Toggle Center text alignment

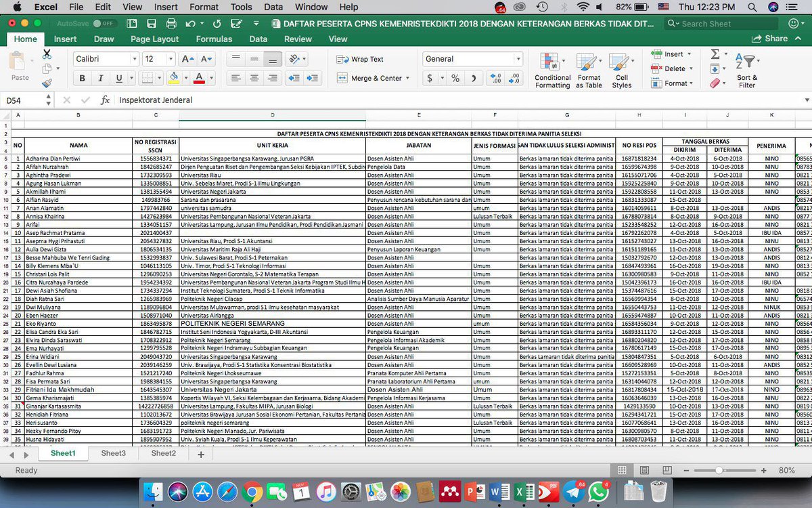254,78
